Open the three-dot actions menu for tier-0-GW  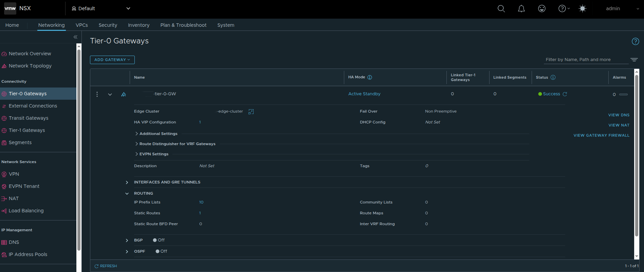pyautogui.click(x=97, y=94)
